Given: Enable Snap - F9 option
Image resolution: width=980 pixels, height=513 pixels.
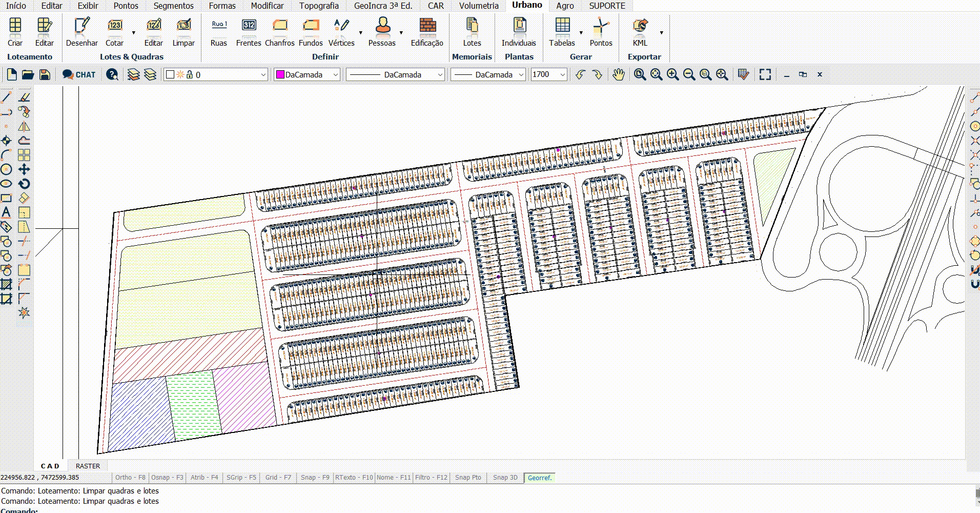Looking at the screenshot, I should click(315, 478).
